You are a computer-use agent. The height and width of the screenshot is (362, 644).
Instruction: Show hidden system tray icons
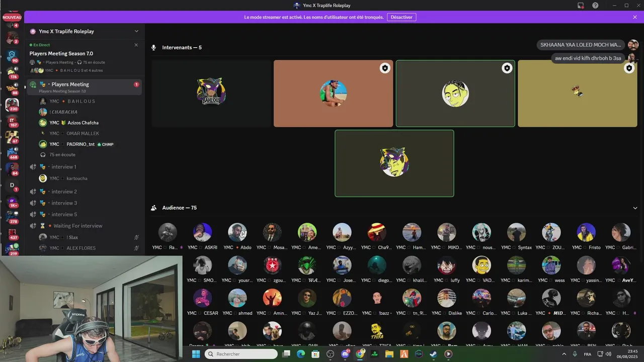(x=564, y=354)
